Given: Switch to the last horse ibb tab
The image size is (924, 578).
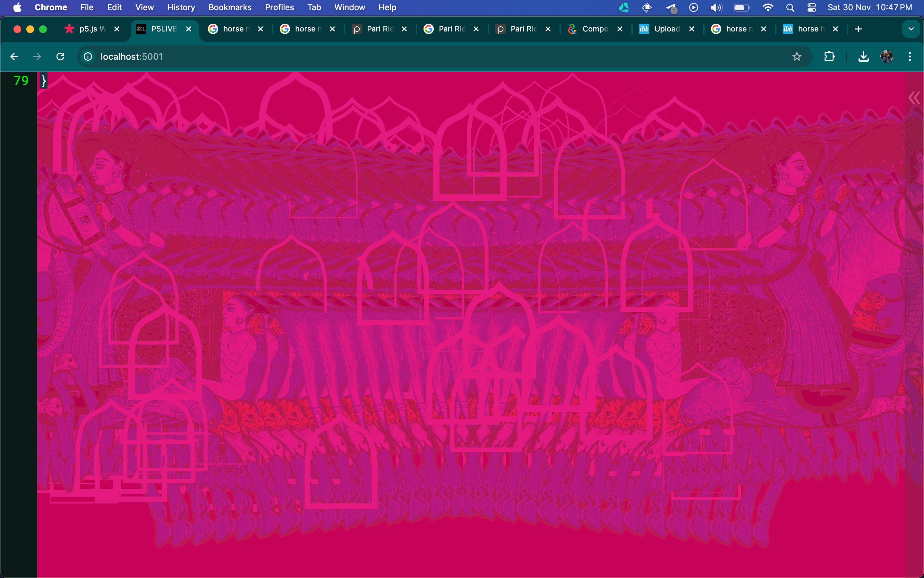Looking at the screenshot, I should 811,29.
